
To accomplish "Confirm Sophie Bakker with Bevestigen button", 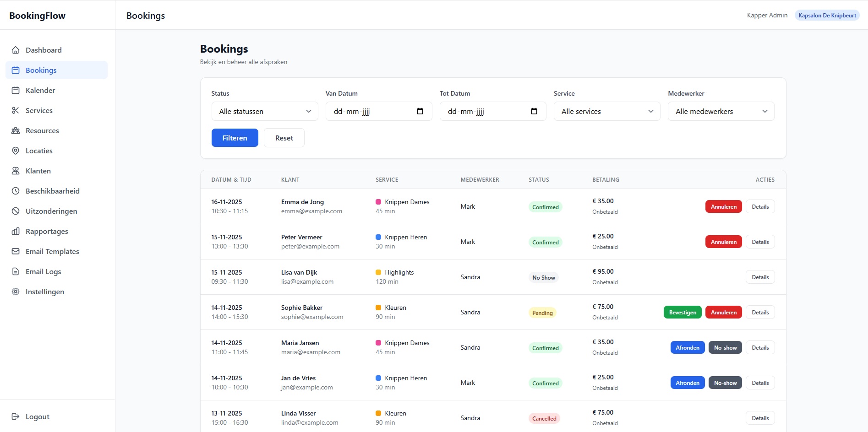I will point(682,312).
